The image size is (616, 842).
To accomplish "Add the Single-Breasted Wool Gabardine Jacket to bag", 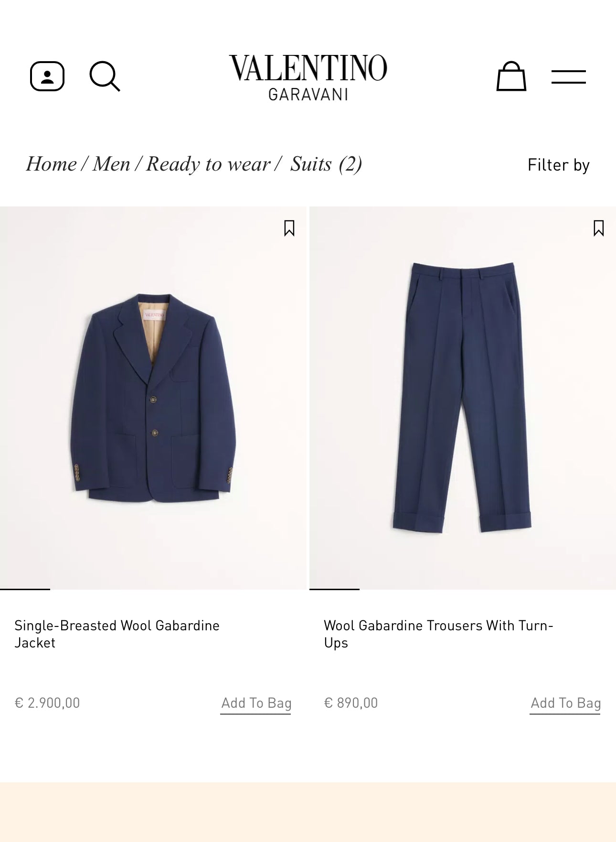I will 256,703.
